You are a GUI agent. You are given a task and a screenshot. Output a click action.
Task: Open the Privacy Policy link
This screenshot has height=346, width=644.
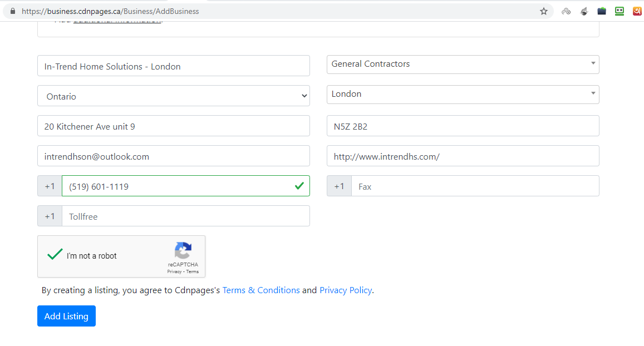click(346, 290)
